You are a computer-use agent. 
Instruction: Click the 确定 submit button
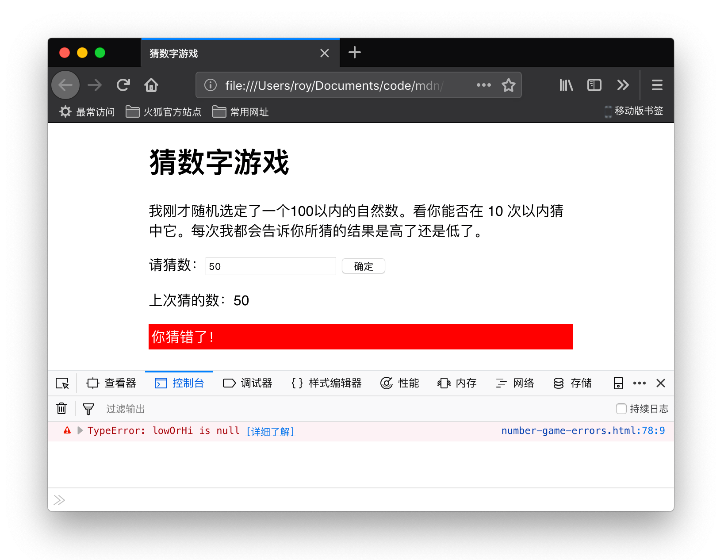(363, 266)
